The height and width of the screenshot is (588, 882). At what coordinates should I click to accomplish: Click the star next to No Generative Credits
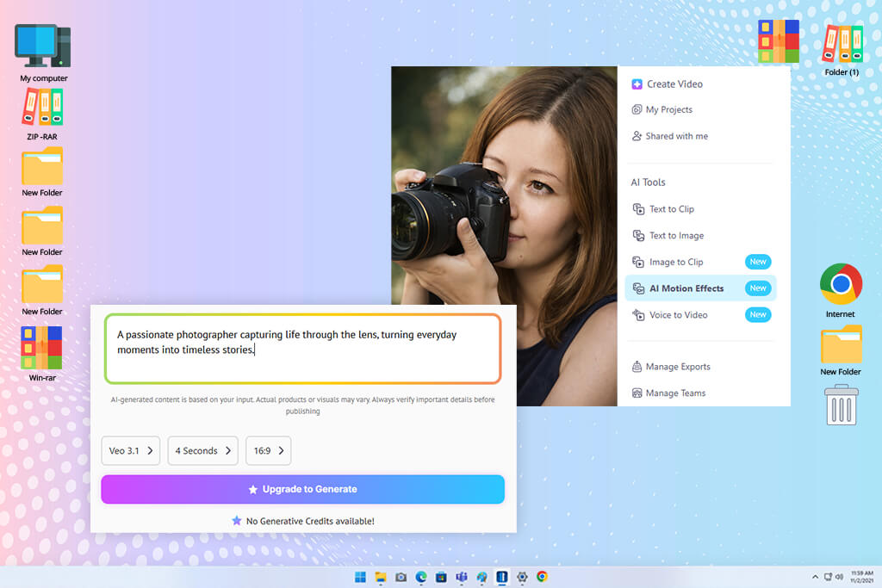pyautogui.click(x=237, y=521)
